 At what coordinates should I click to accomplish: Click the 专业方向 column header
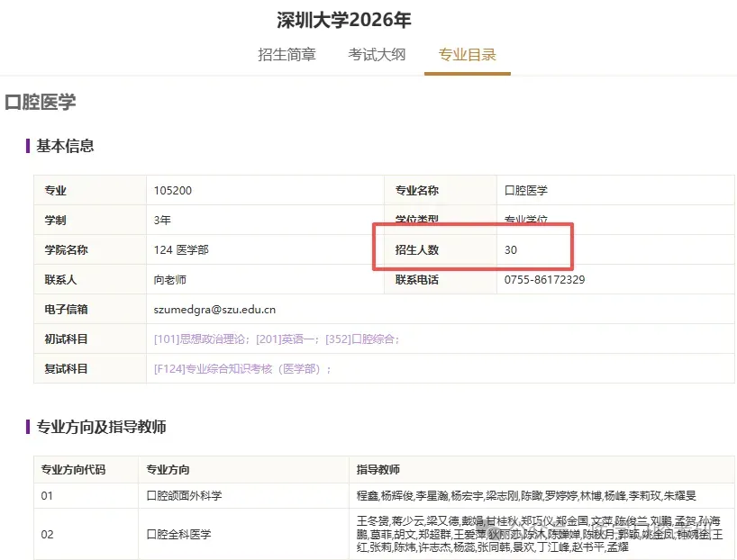click(243, 469)
